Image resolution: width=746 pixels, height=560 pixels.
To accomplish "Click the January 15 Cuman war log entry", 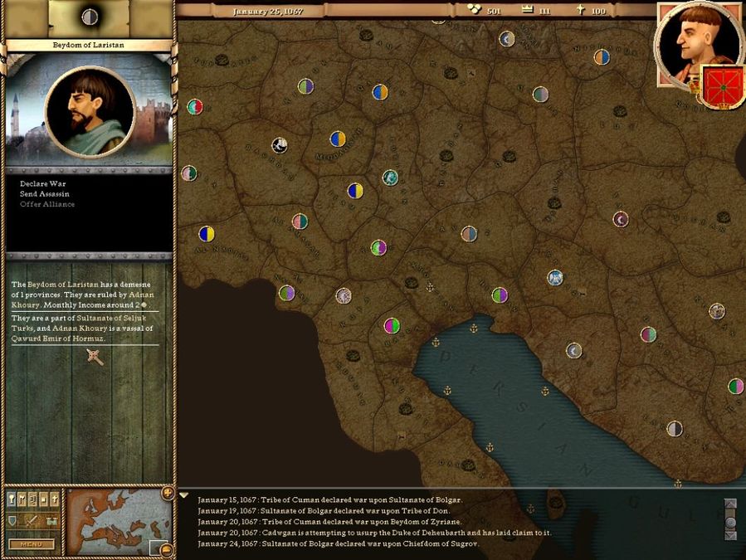I will click(329, 500).
